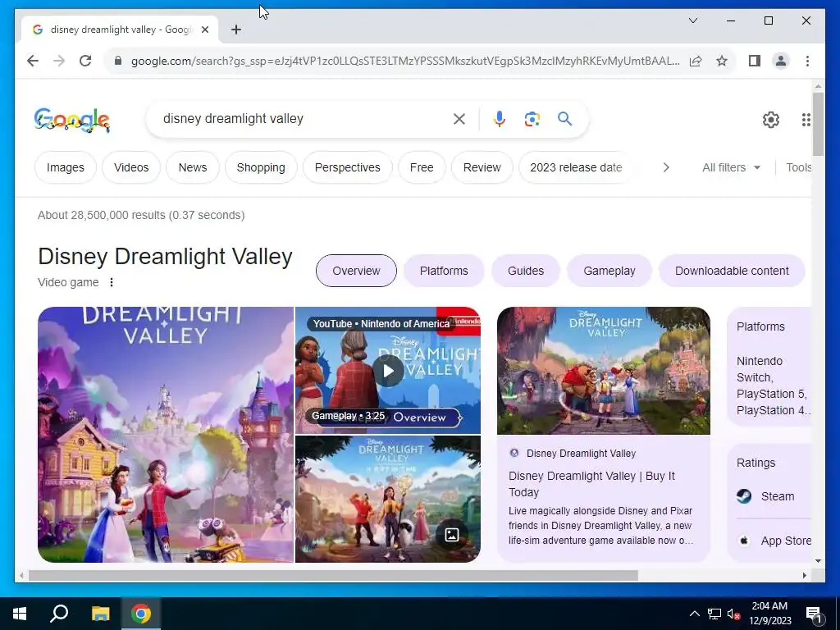This screenshot has height=630, width=840.
Task: Switch to Downloadable content tab
Action: click(x=732, y=271)
